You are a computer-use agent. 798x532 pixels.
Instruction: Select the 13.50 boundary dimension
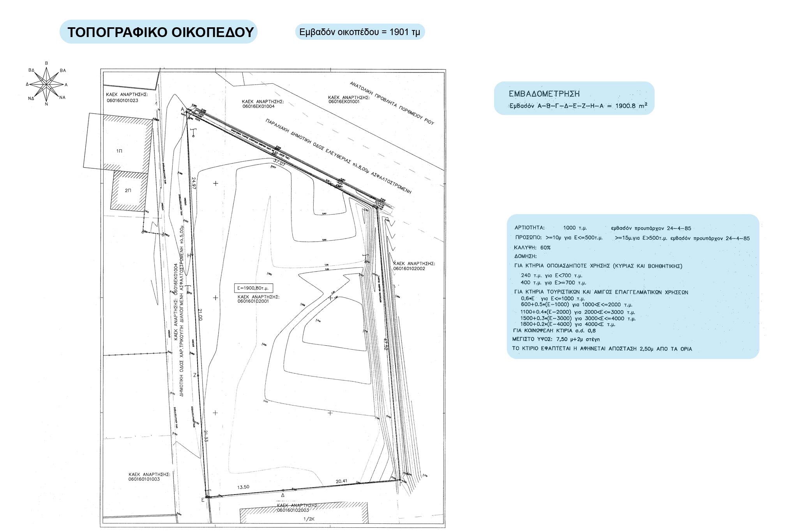coord(243,487)
